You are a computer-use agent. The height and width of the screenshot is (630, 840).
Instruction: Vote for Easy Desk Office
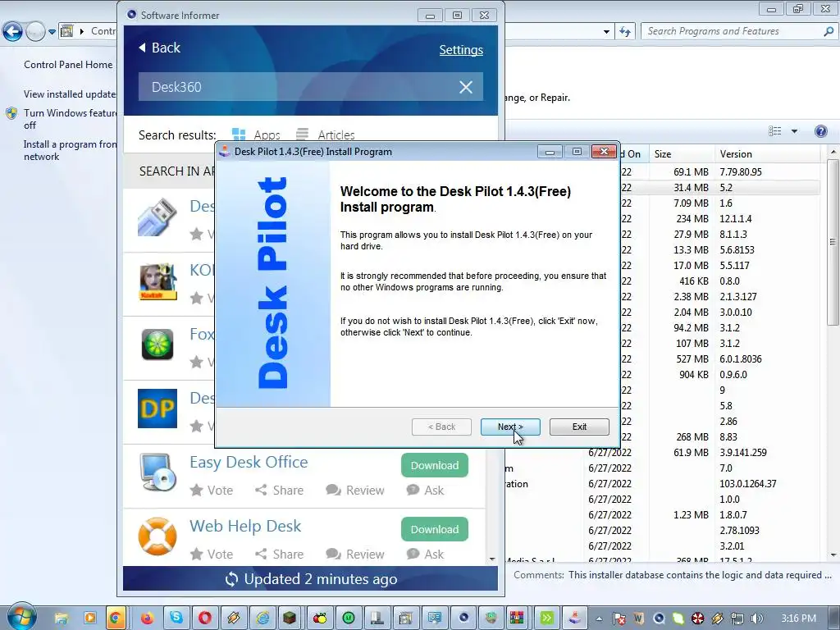[212, 491]
